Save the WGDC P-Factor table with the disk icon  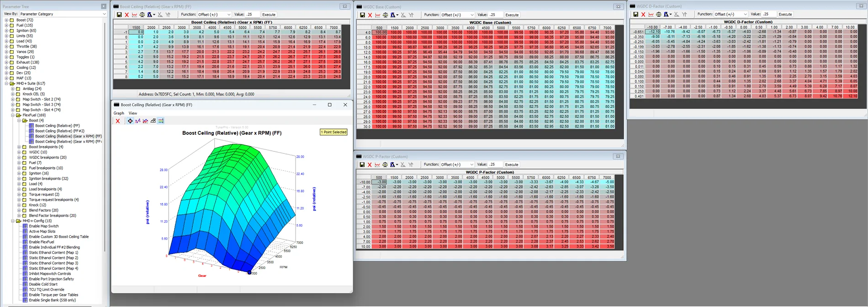362,164
